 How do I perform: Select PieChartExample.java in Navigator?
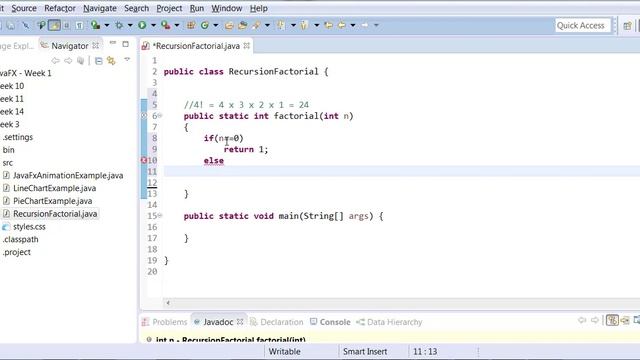click(x=52, y=201)
